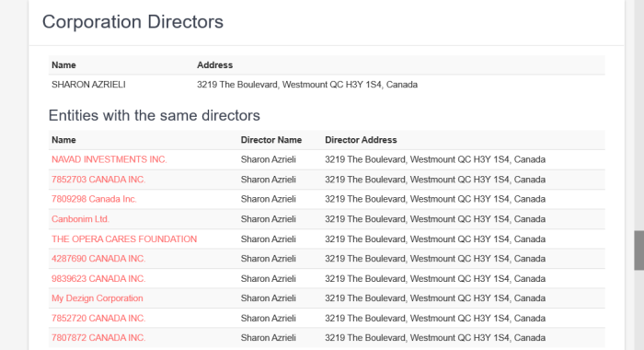Click the page vertical scrollbar thumb
This screenshot has height=350, width=644.
pos(638,250)
